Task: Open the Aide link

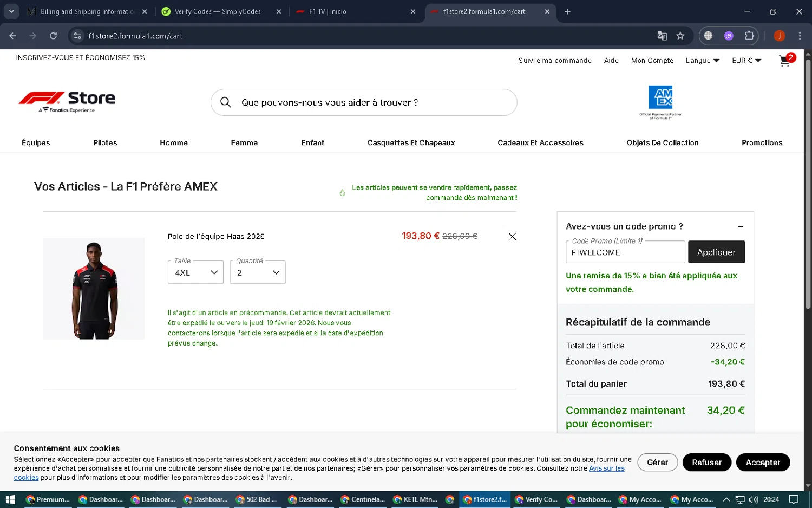Action: [611, 61]
